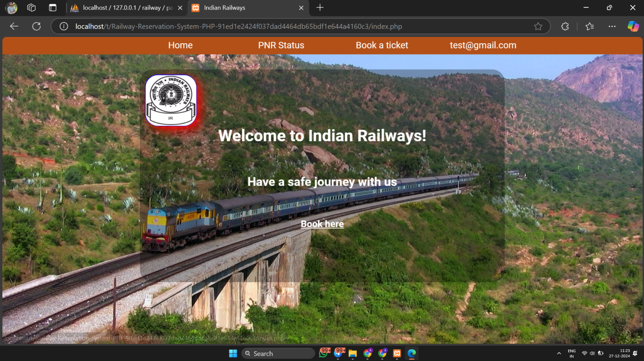644x361 pixels.
Task: Click the Book here link
Action: click(x=322, y=223)
